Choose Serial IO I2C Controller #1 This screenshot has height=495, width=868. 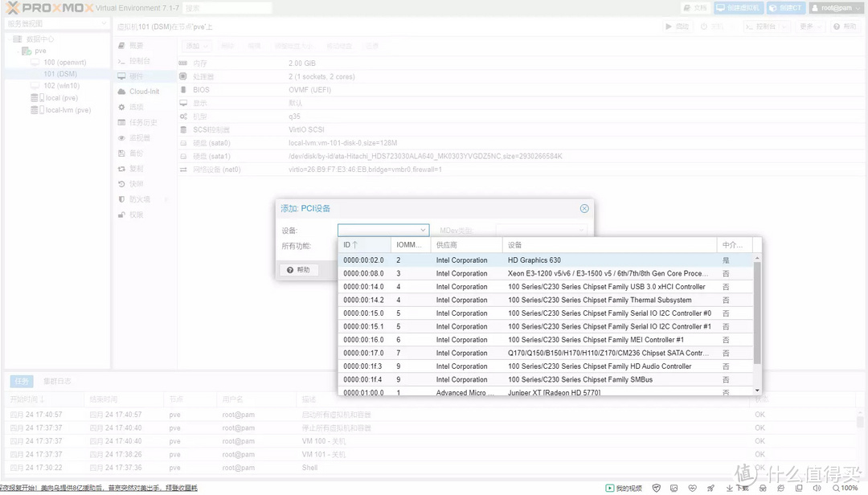pyautogui.click(x=545, y=327)
